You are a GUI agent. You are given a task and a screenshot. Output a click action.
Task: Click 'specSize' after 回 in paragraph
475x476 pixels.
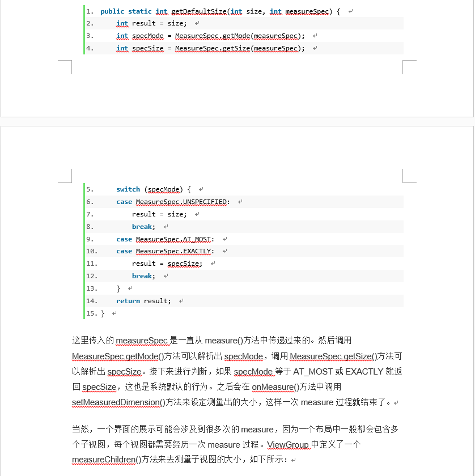click(x=99, y=387)
